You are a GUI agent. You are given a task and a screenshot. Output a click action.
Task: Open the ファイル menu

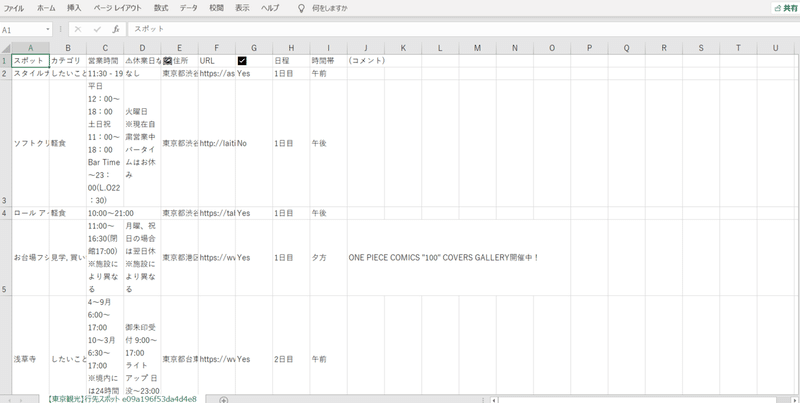(x=14, y=8)
